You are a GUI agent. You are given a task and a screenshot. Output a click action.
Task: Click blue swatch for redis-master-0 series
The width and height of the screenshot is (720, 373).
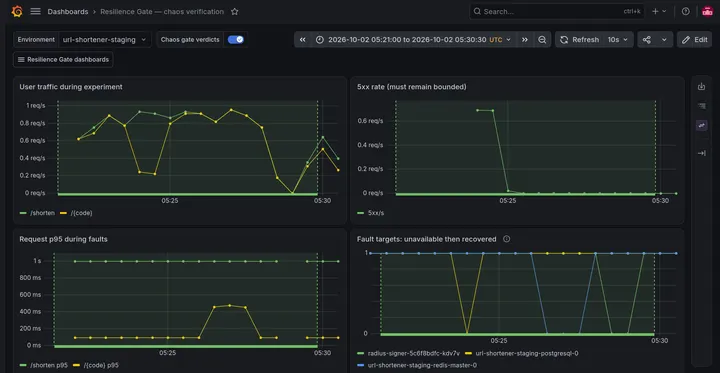[x=360, y=365]
